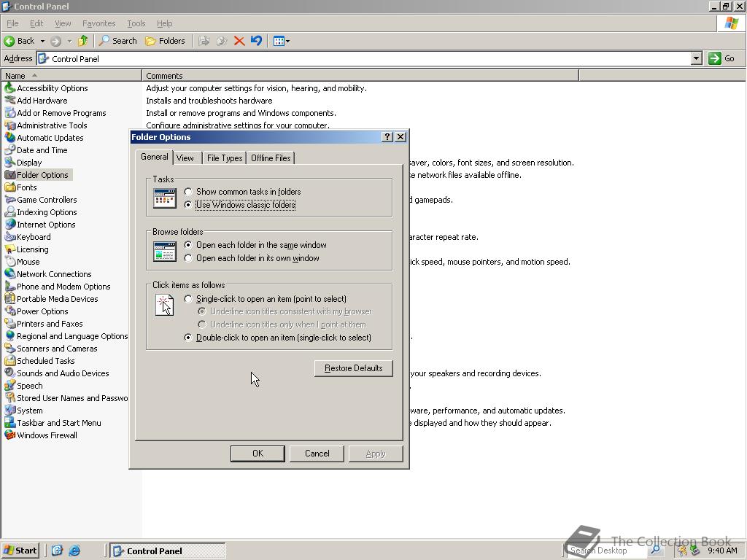Open the Add Hardware icon
Image resolution: width=747 pixels, height=560 pixels.
pos(10,101)
